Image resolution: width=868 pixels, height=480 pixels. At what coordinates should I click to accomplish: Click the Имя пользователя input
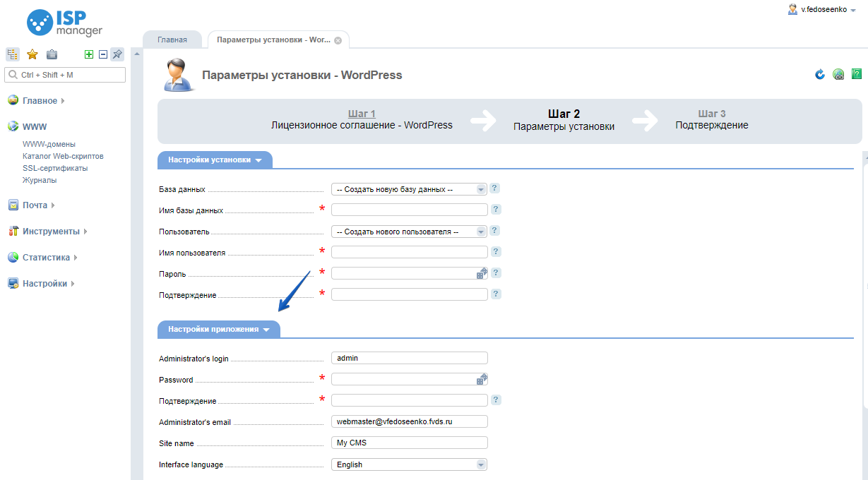click(410, 252)
